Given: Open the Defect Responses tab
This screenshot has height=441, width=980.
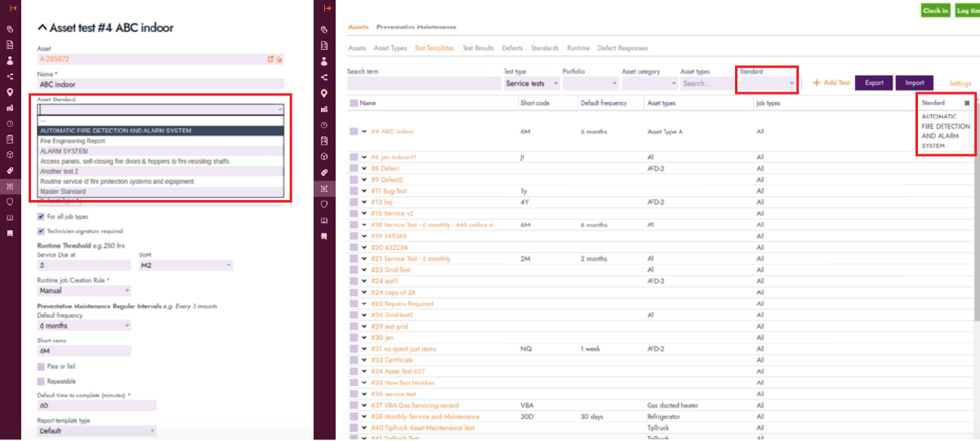Looking at the screenshot, I should 622,48.
